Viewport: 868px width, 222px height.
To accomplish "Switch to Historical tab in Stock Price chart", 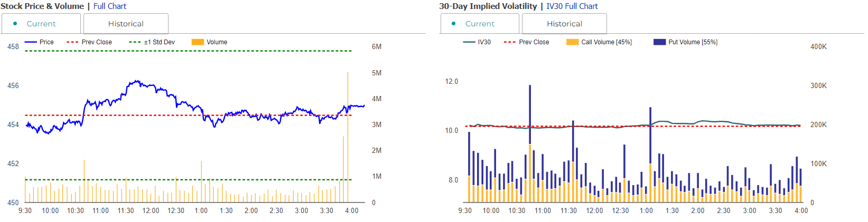I will click(x=126, y=24).
